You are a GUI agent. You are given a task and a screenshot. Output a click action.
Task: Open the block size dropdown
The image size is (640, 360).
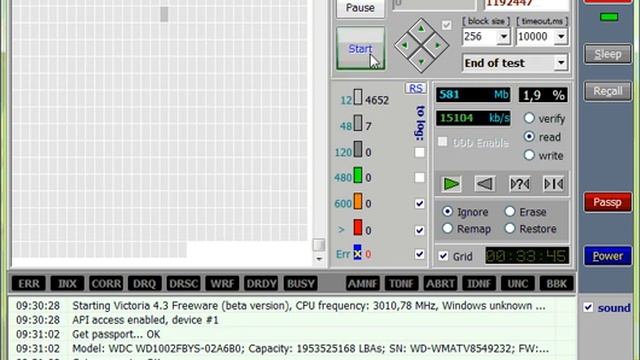(x=504, y=37)
